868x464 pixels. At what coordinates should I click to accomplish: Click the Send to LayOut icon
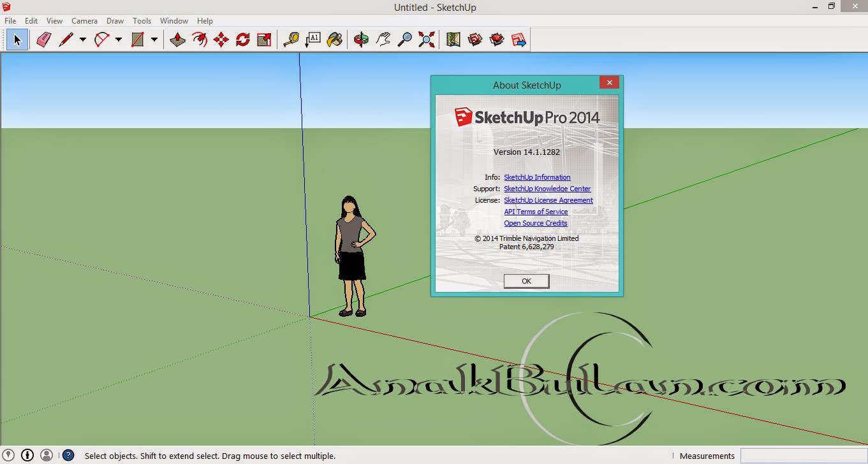click(519, 40)
